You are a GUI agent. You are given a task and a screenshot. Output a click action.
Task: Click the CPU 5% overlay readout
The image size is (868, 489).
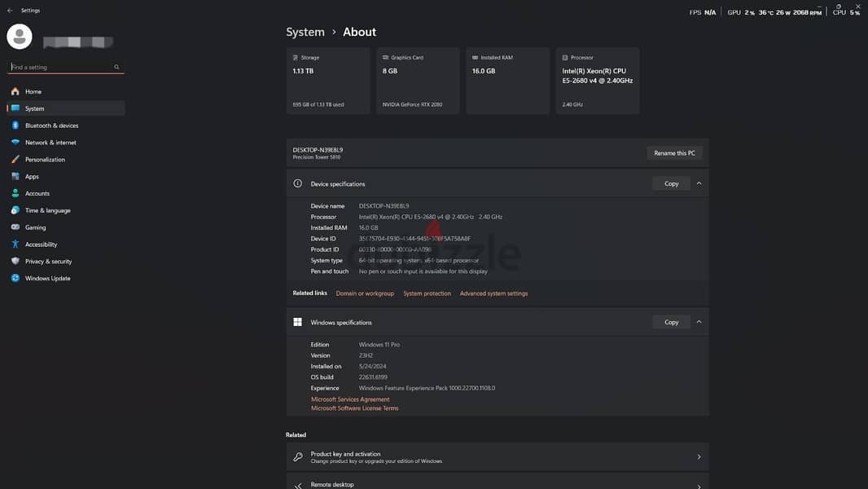click(846, 12)
